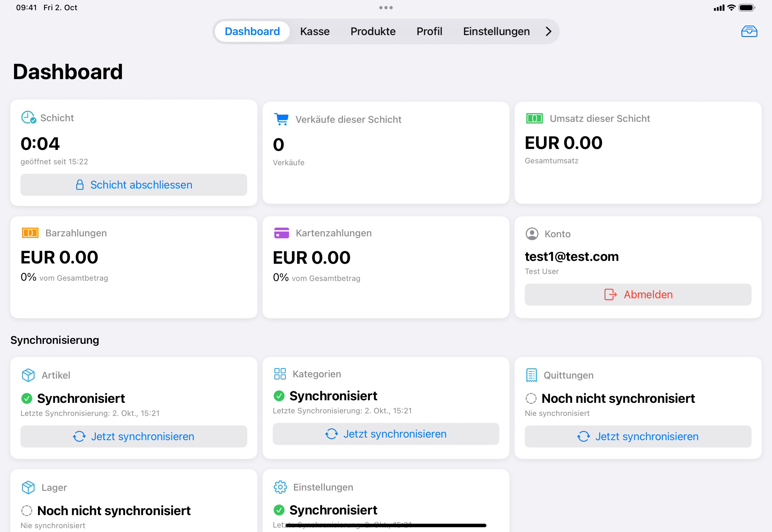
Task: Open the Profil tab
Action: [429, 31]
